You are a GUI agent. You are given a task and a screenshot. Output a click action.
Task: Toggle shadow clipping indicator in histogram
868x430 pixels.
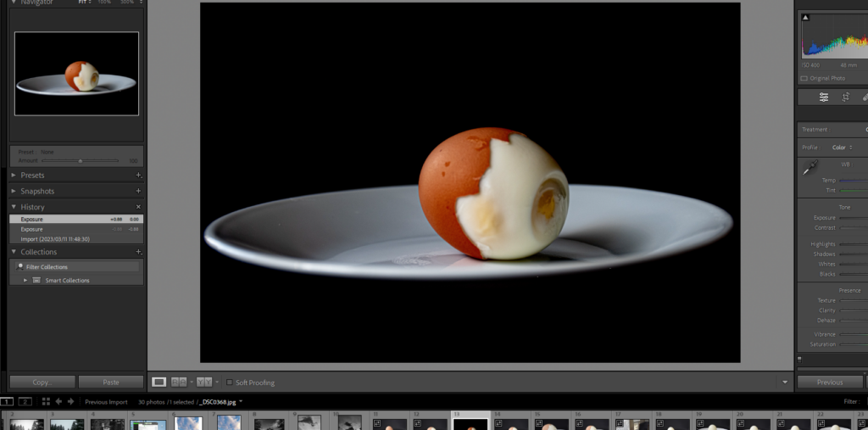805,17
